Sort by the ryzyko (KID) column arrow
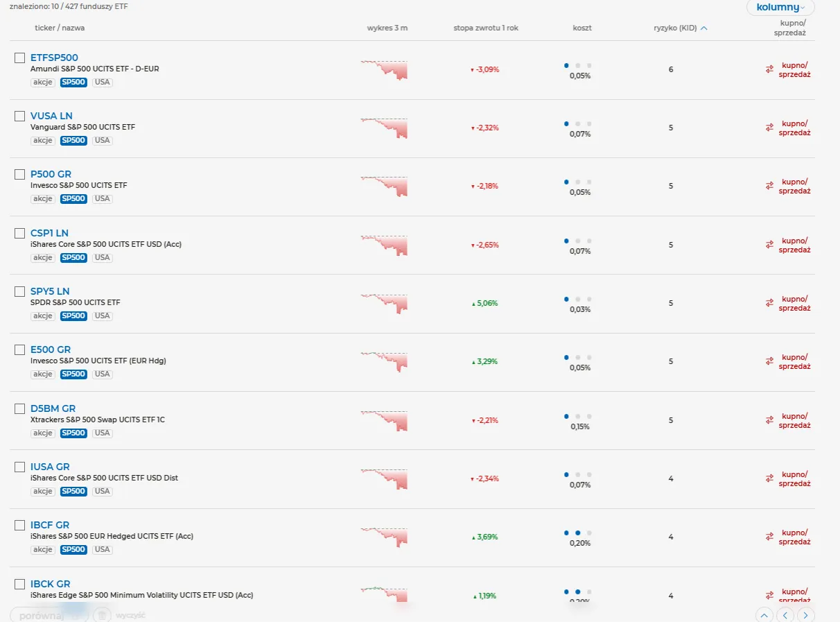Viewport: 840px width, 622px height. 704,28
